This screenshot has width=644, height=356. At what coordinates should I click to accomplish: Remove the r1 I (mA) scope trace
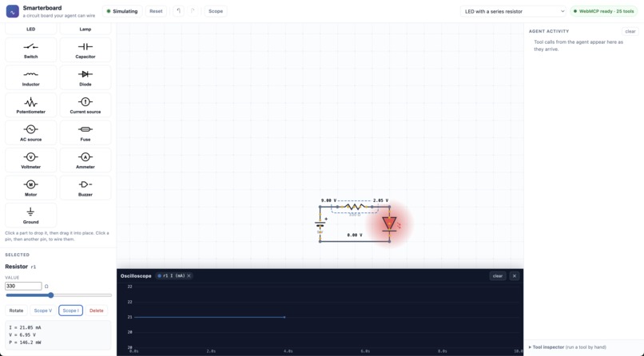tap(189, 276)
